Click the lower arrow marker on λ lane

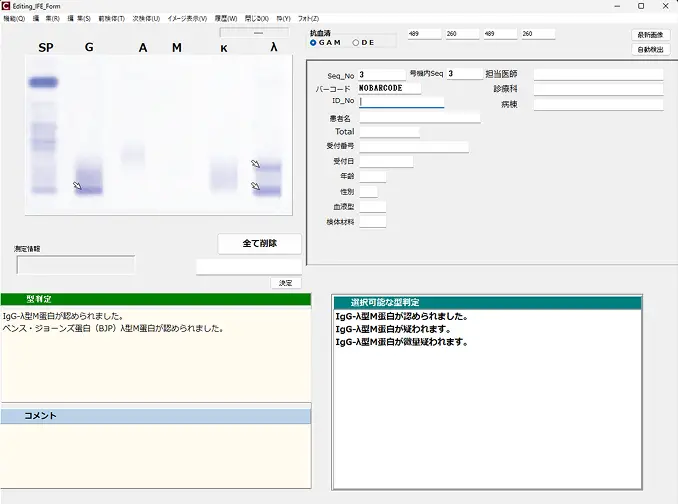point(256,186)
